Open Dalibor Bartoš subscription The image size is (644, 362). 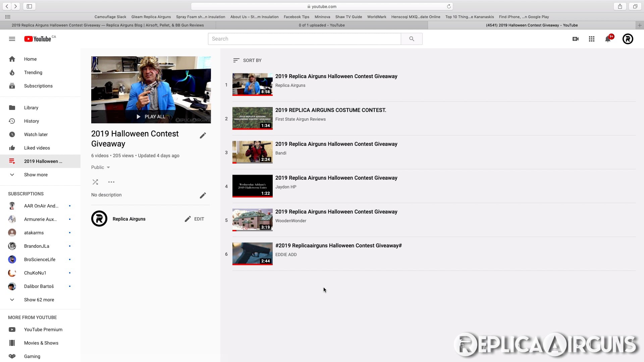[x=40, y=286]
